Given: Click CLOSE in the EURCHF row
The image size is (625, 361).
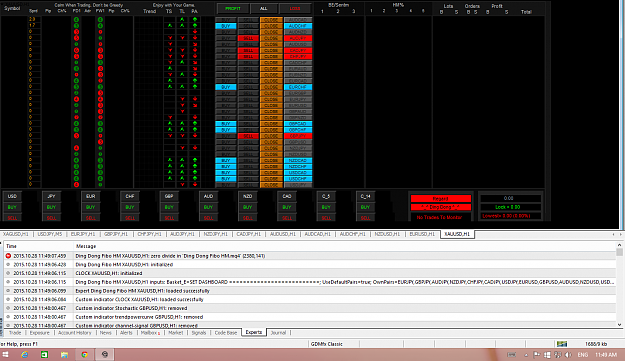Looking at the screenshot, I should (271, 87).
